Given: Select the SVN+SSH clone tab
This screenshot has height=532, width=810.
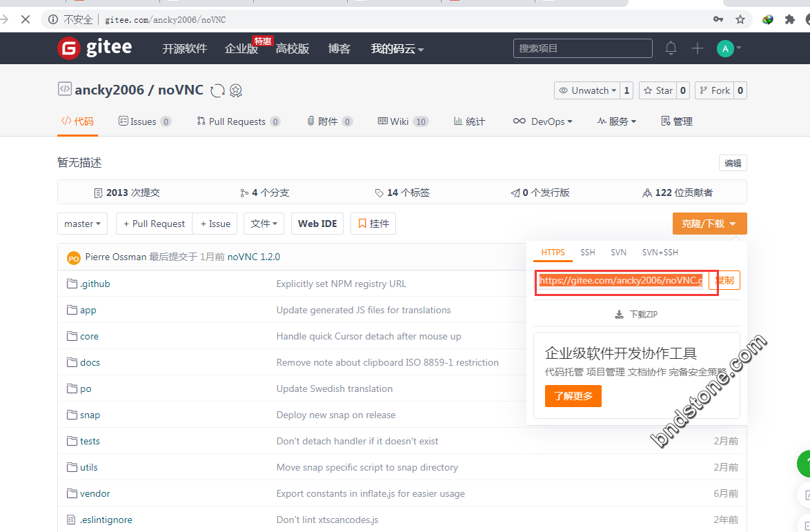Looking at the screenshot, I should tap(660, 252).
